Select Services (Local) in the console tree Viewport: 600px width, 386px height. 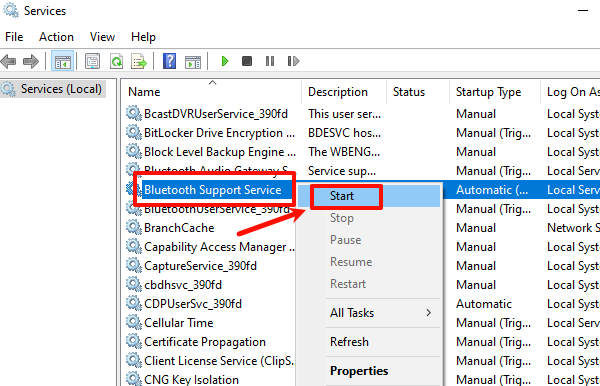point(61,89)
